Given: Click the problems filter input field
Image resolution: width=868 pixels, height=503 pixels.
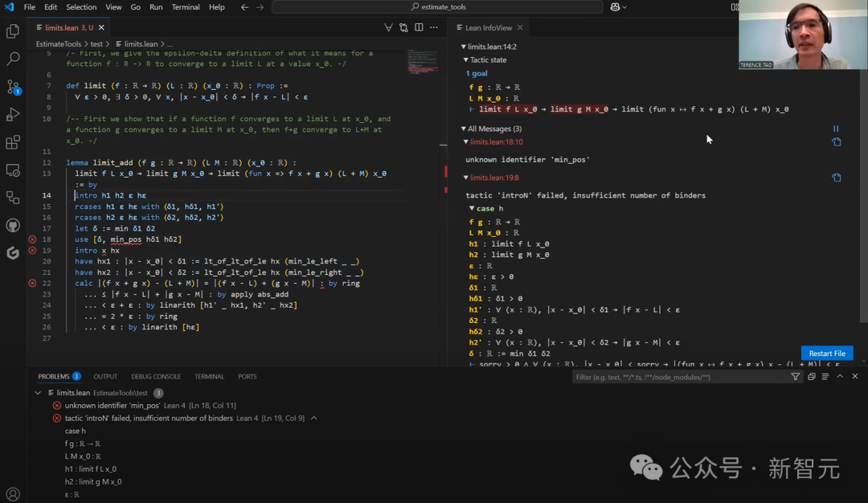Looking at the screenshot, I should [680, 377].
